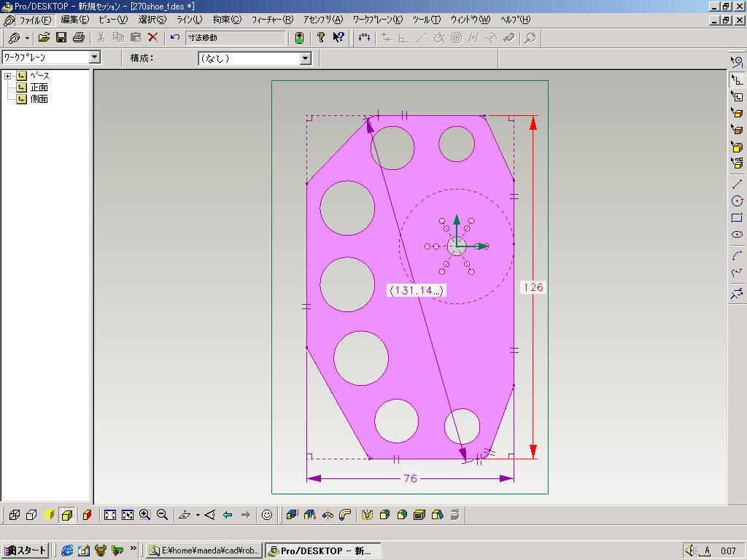Viewport: 747px width, 560px height.
Task: Click the Print icon in toolbar
Action: pos(79,37)
